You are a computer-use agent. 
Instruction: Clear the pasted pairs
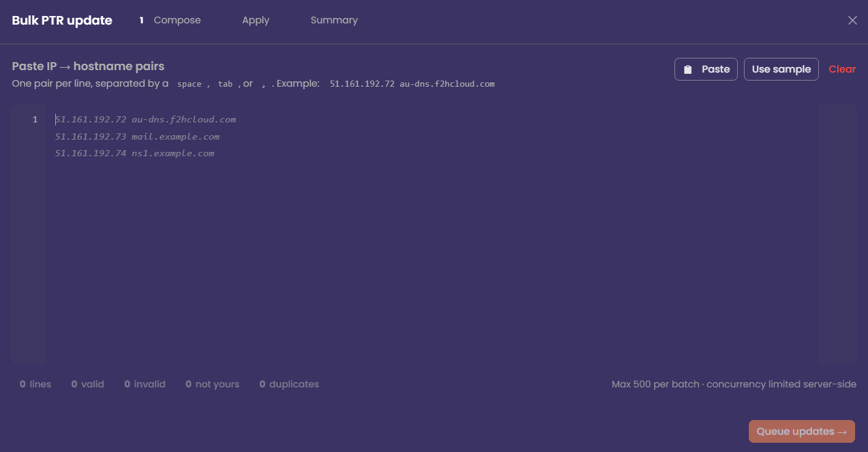pyautogui.click(x=842, y=69)
